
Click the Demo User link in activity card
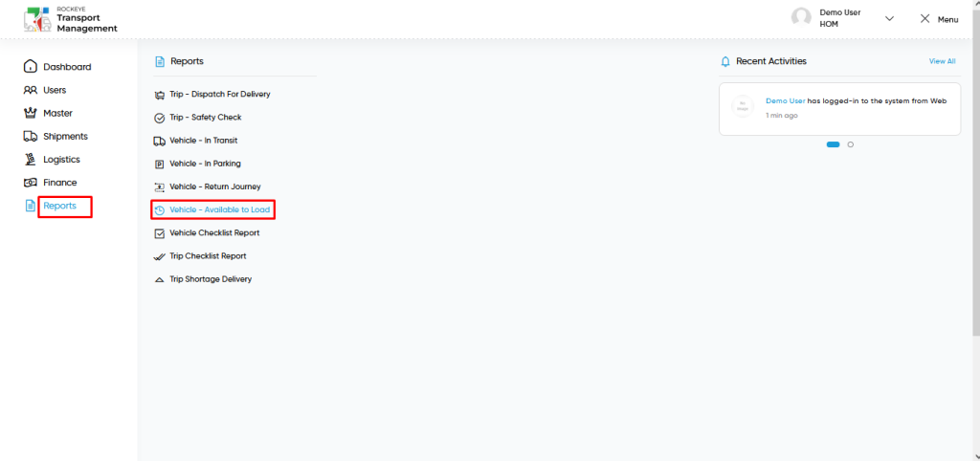(x=786, y=101)
